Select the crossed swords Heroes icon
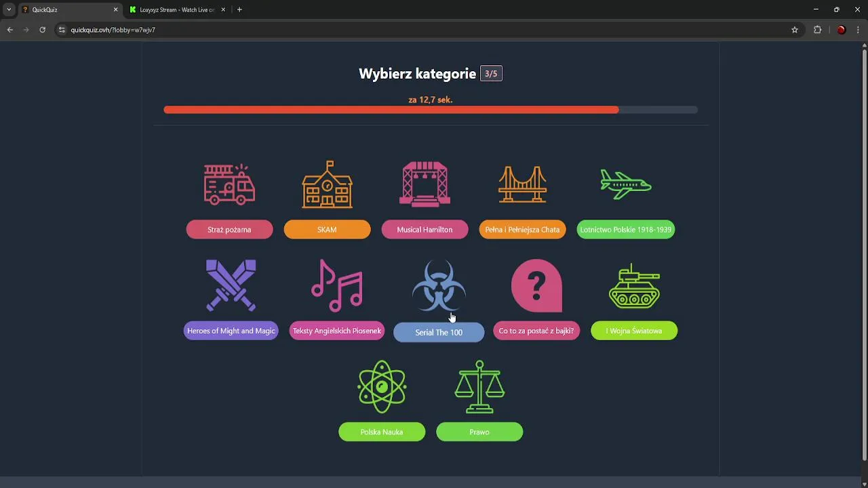Image resolution: width=868 pixels, height=488 pixels. click(231, 285)
